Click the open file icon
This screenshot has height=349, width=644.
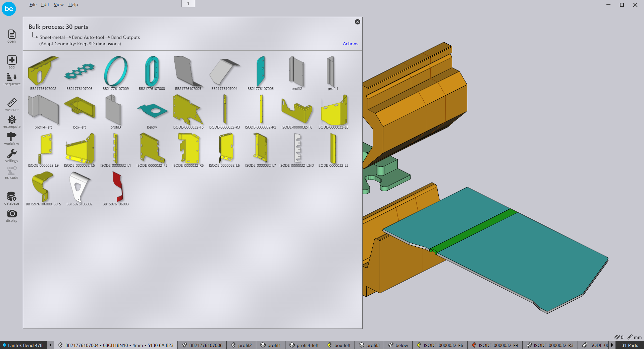12,35
